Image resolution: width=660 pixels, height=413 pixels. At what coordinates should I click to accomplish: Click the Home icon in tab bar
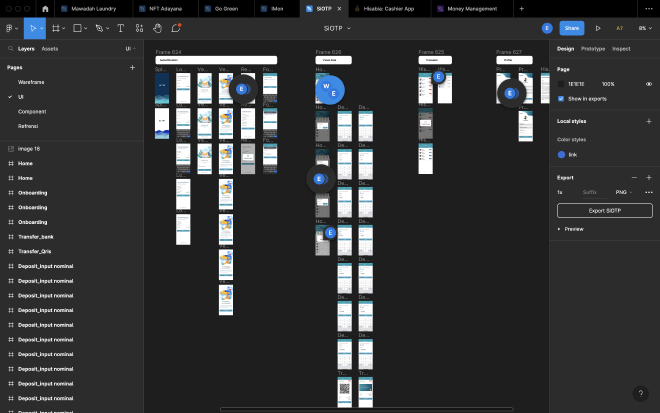click(45, 9)
